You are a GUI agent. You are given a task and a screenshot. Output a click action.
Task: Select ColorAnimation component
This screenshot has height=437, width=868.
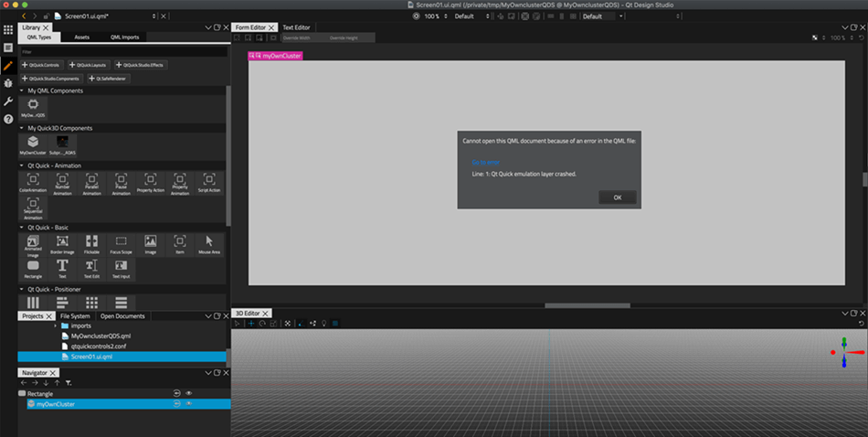[x=33, y=184]
